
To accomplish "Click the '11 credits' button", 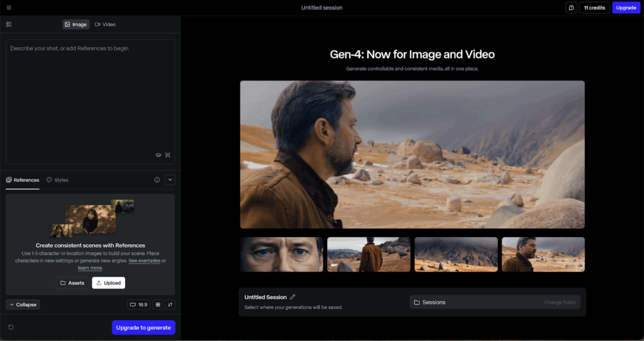I will (x=594, y=8).
